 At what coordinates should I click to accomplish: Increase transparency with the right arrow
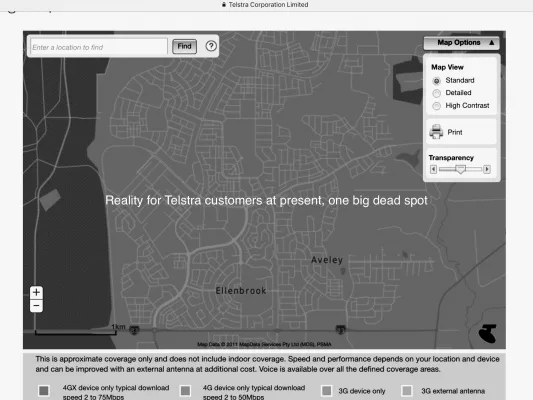pyautogui.click(x=487, y=169)
